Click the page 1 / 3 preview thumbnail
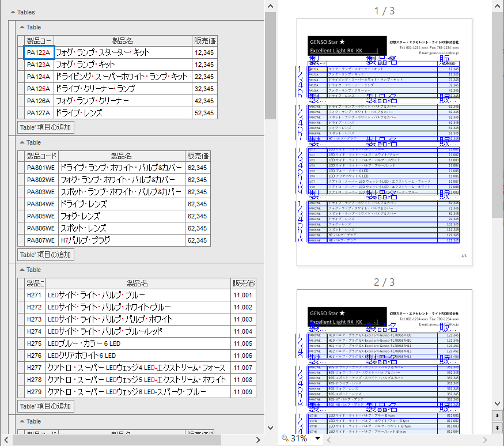 click(x=384, y=142)
